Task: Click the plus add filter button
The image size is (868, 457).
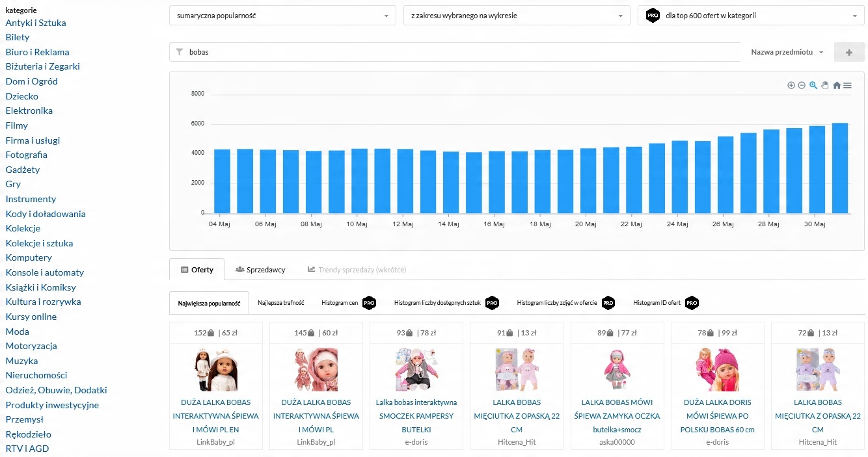Action: 849,52
